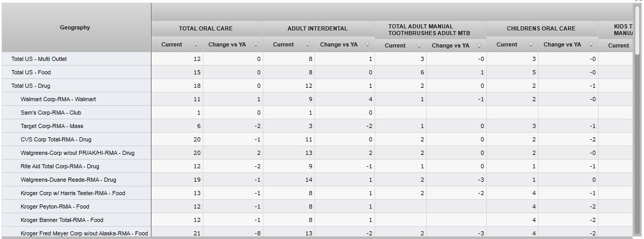Select the Total US - Multi Outlet row
This screenshot has width=644, height=239.
(39, 59)
